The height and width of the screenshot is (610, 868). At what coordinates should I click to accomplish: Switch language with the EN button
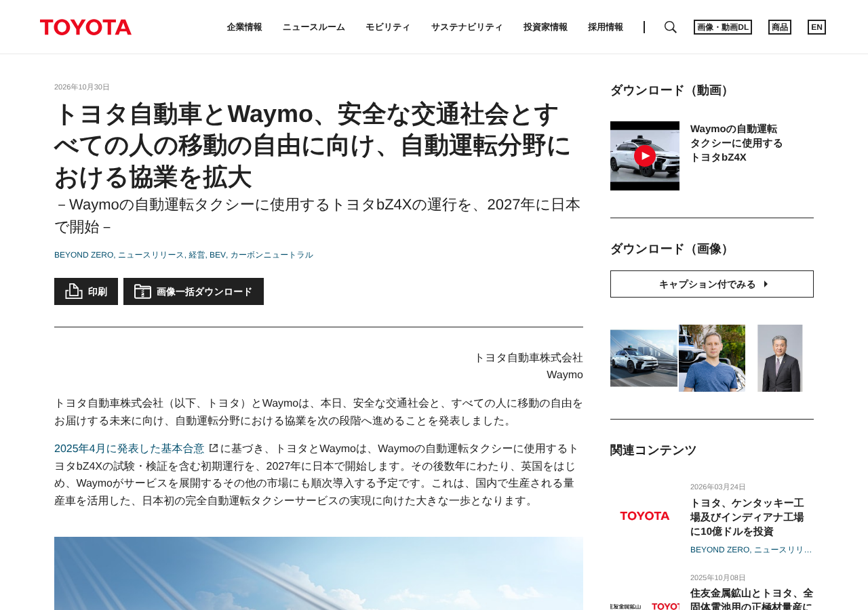click(x=816, y=27)
